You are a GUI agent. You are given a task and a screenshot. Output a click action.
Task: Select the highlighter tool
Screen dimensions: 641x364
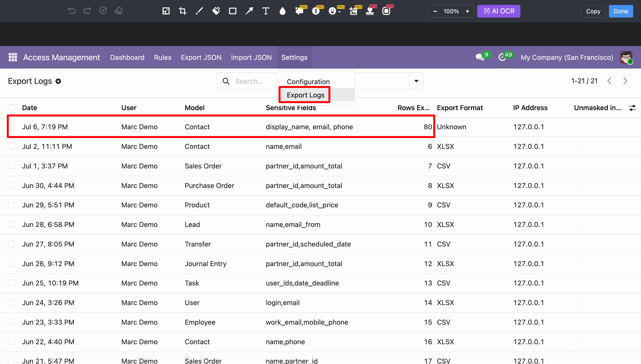point(216,11)
